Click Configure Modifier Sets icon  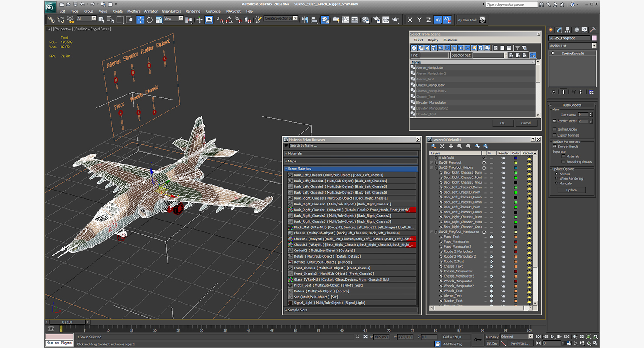590,92
